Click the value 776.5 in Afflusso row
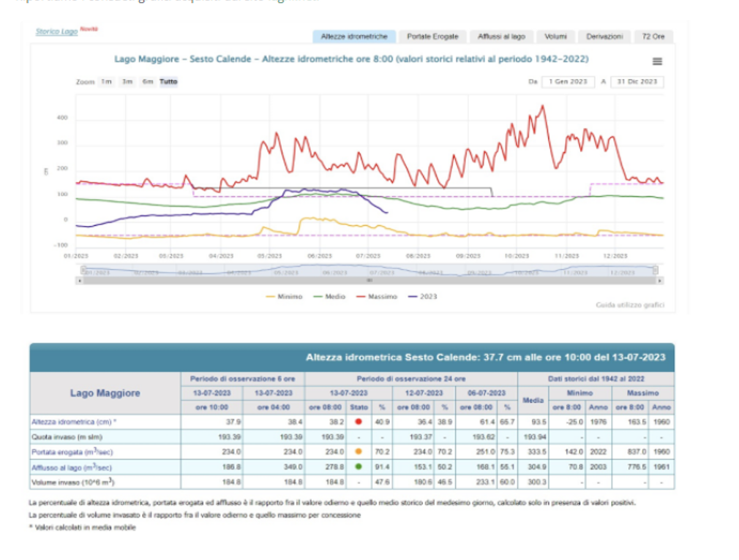 (637, 467)
